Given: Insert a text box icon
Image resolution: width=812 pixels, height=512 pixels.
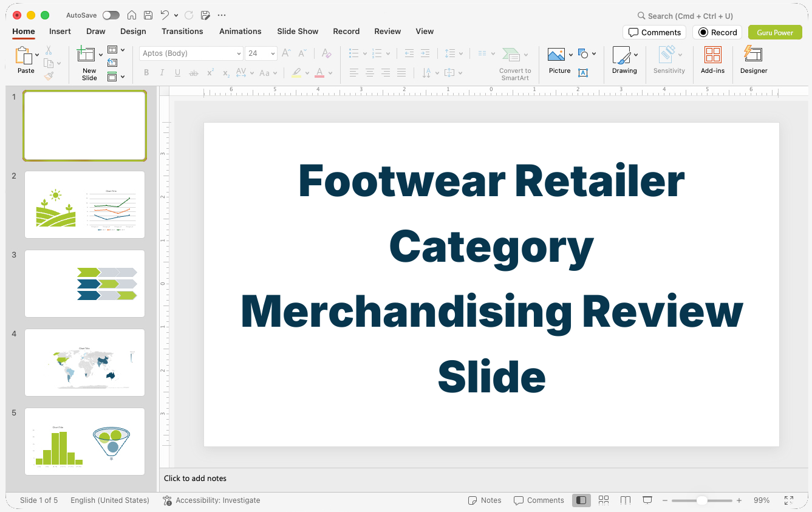Looking at the screenshot, I should click(x=583, y=73).
